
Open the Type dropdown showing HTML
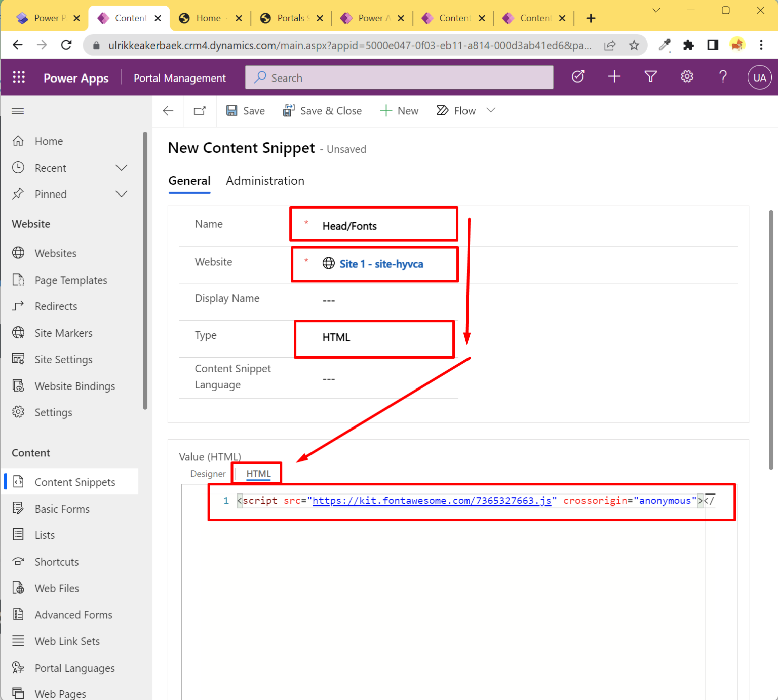coord(387,337)
